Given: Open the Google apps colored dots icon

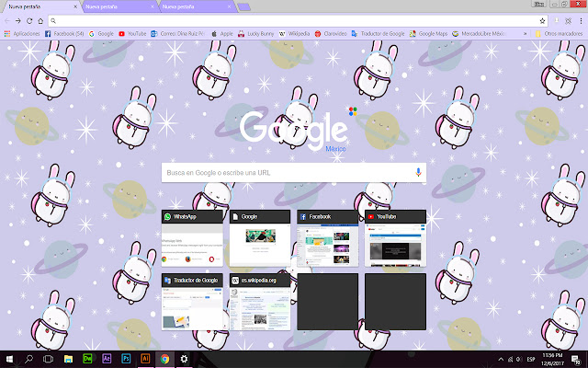Looking at the screenshot, I should click(x=353, y=111).
